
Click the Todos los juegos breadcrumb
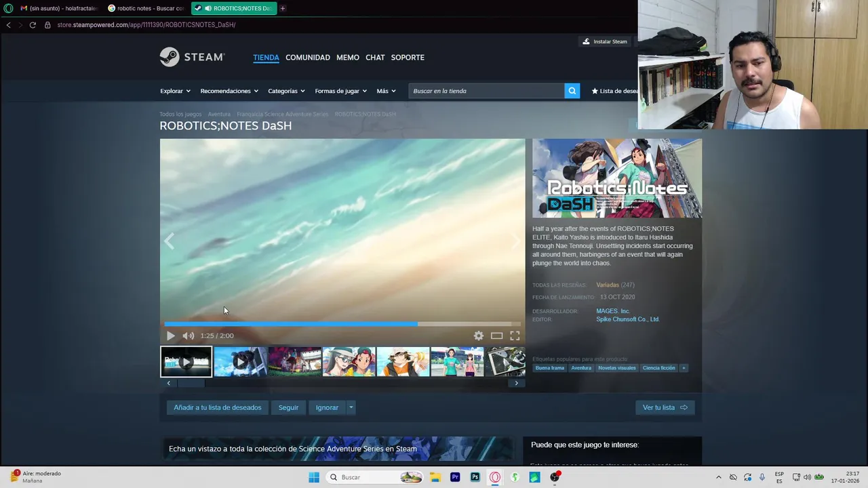180,114
